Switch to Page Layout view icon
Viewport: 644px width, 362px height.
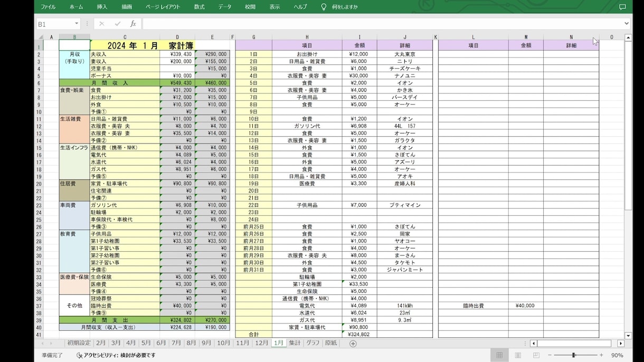pyautogui.click(x=518, y=355)
